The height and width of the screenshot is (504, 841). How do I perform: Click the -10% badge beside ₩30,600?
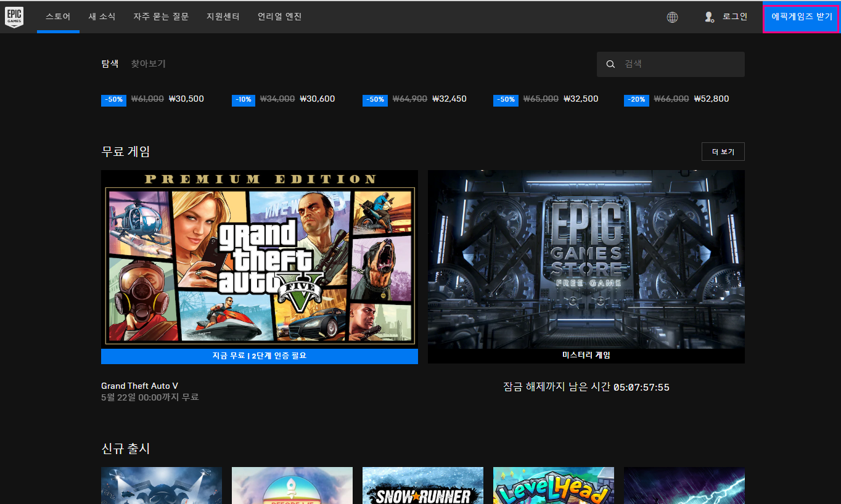pos(244,99)
